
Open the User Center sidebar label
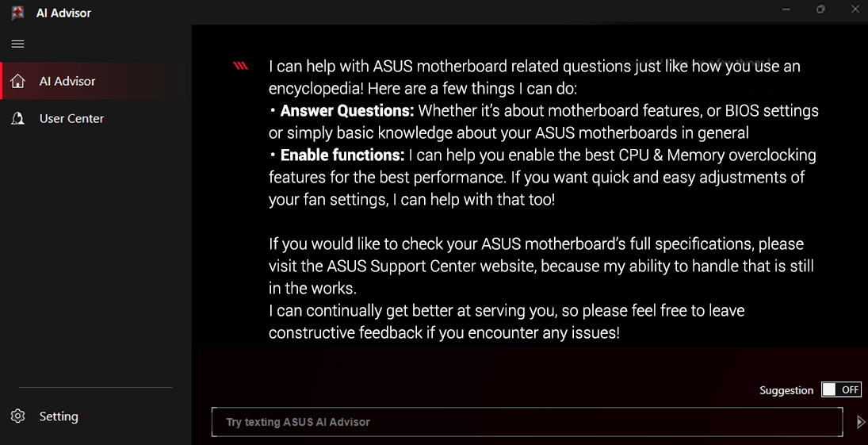pyautogui.click(x=71, y=118)
